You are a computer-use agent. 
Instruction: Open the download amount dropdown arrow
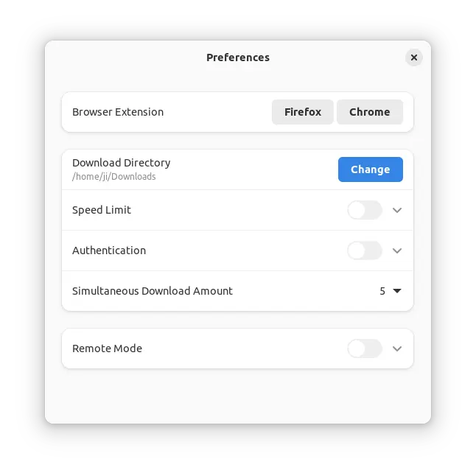tap(397, 291)
